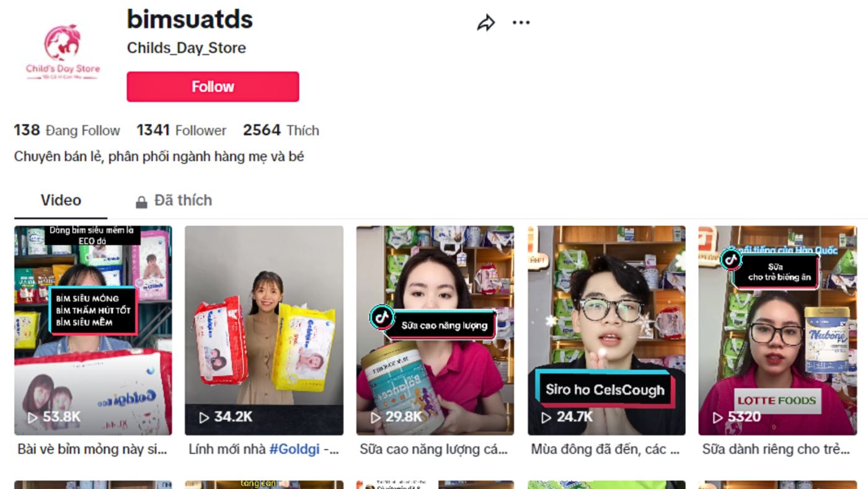Click play icon on 5320 video

[x=717, y=418]
